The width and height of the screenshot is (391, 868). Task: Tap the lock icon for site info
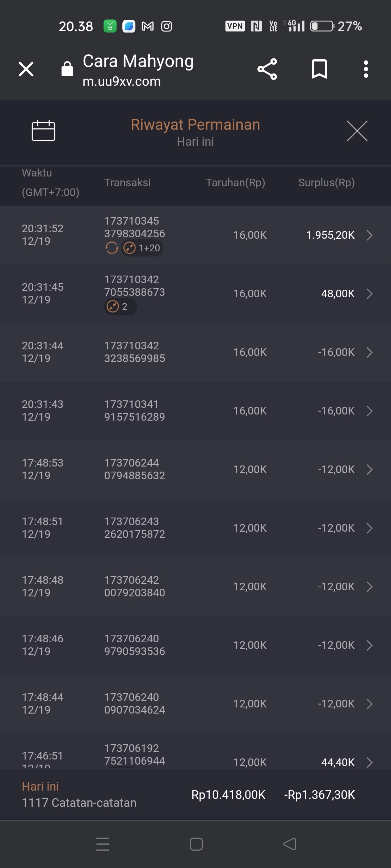[x=67, y=69]
